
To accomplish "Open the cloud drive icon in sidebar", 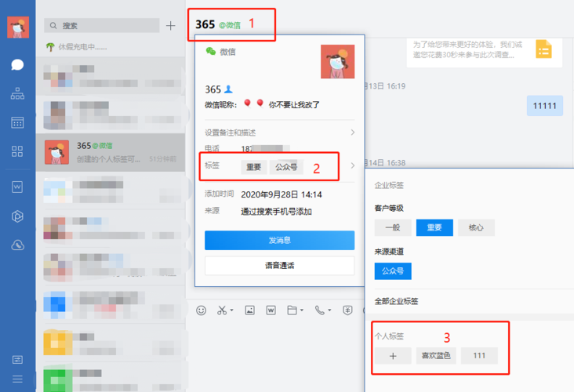I will point(17,245).
